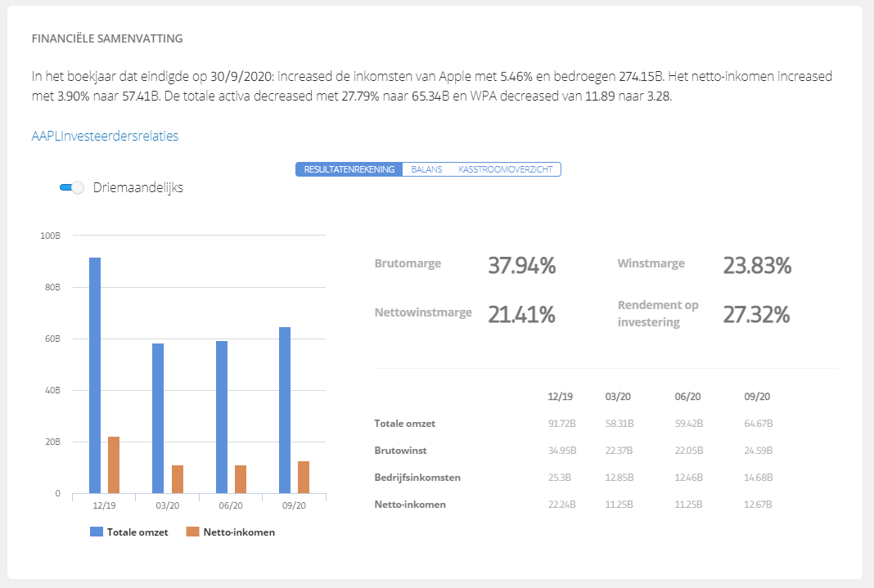Click the 58.31B Totale omzet cell
874x588 pixels.
(619, 423)
